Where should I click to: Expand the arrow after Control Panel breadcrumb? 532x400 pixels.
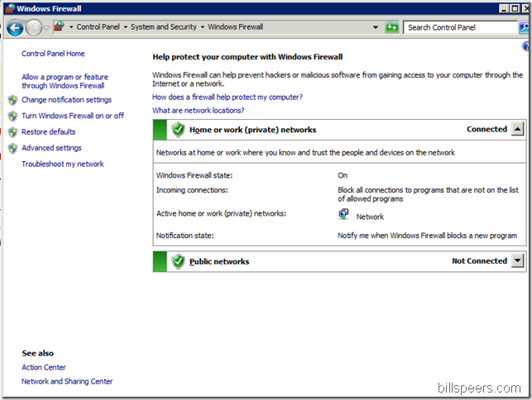click(x=125, y=27)
